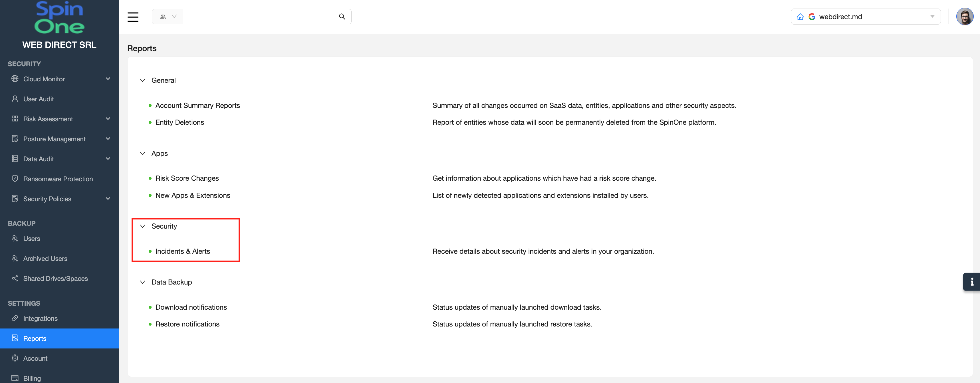Click the Integrations link icon

[x=15, y=318]
